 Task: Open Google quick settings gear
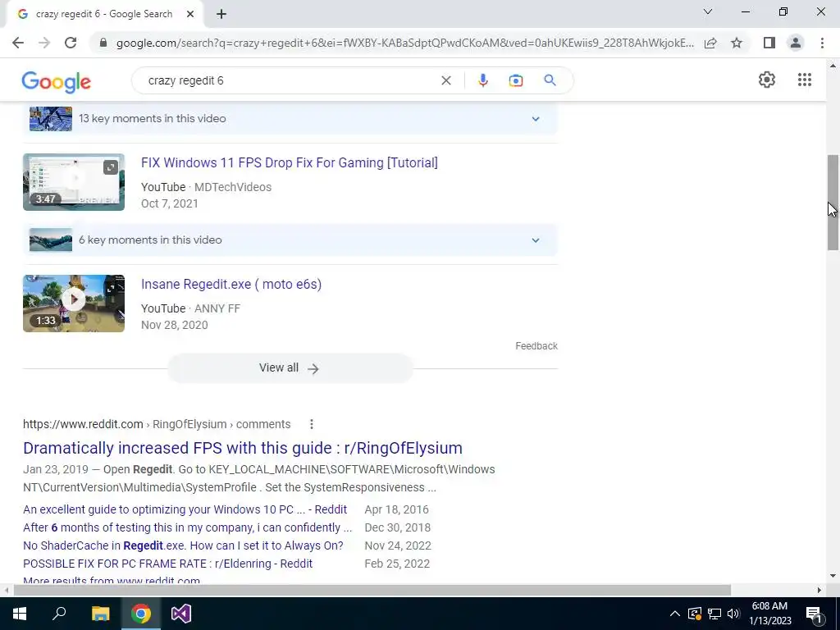click(767, 80)
